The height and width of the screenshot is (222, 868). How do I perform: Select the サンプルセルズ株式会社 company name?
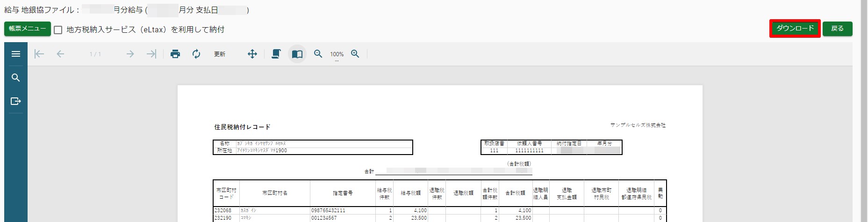point(638,125)
